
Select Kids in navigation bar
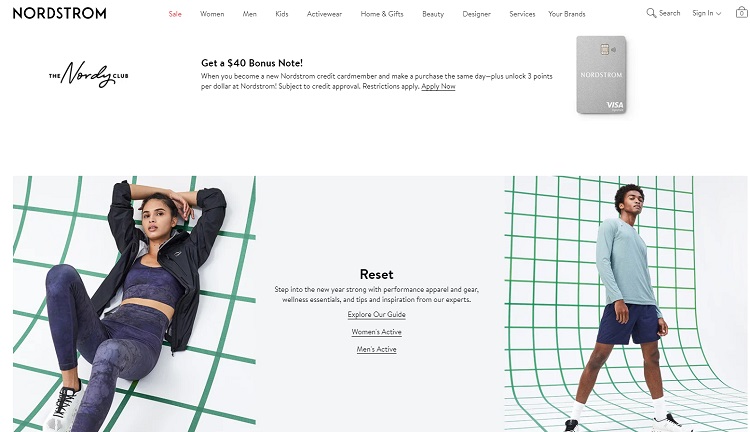tap(282, 14)
